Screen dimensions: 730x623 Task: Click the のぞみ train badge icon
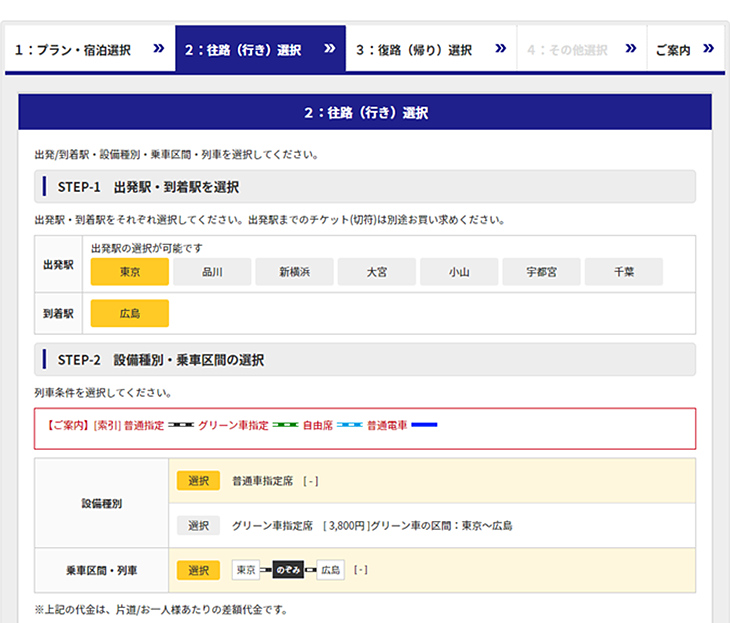click(289, 570)
